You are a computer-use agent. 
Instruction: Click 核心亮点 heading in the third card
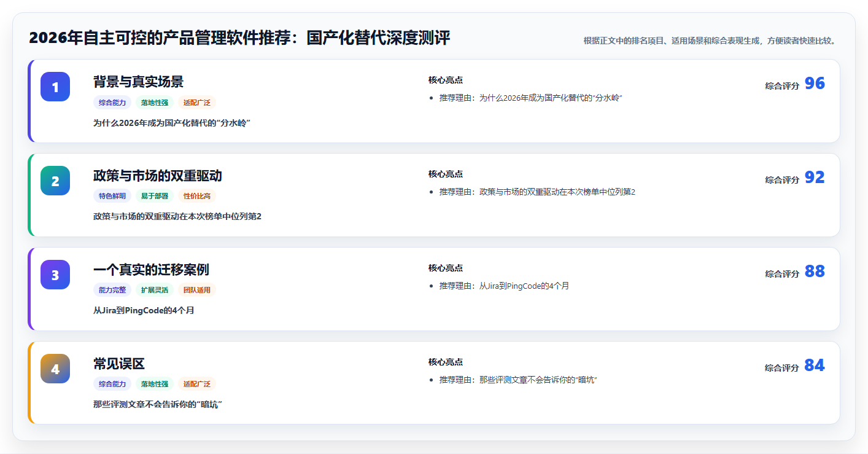(x=446, y=268)
